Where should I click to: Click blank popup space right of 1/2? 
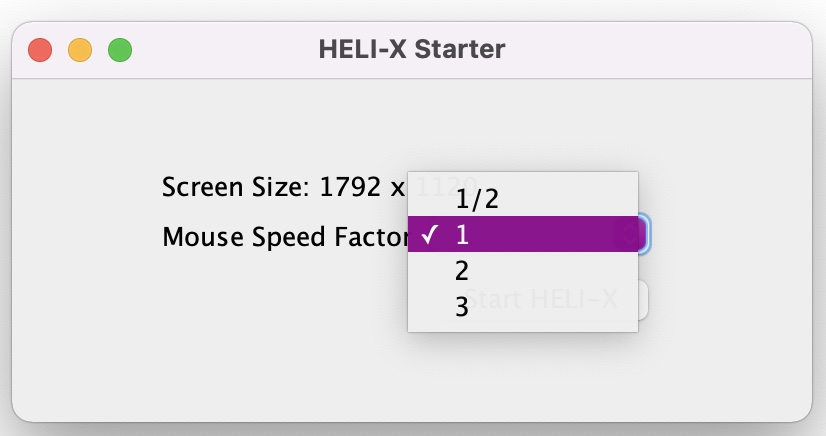coord(570,199)
